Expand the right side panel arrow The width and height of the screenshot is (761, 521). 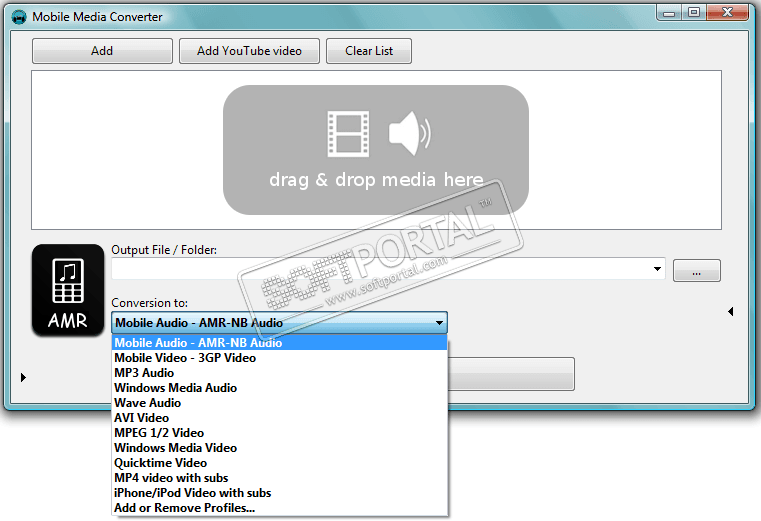tap(730, 312)
